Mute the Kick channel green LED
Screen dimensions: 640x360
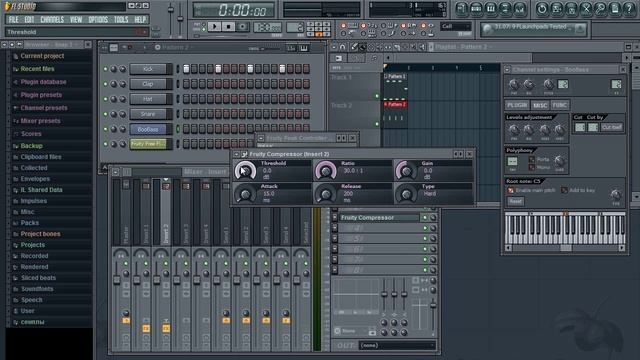click(x=105, y=69)
